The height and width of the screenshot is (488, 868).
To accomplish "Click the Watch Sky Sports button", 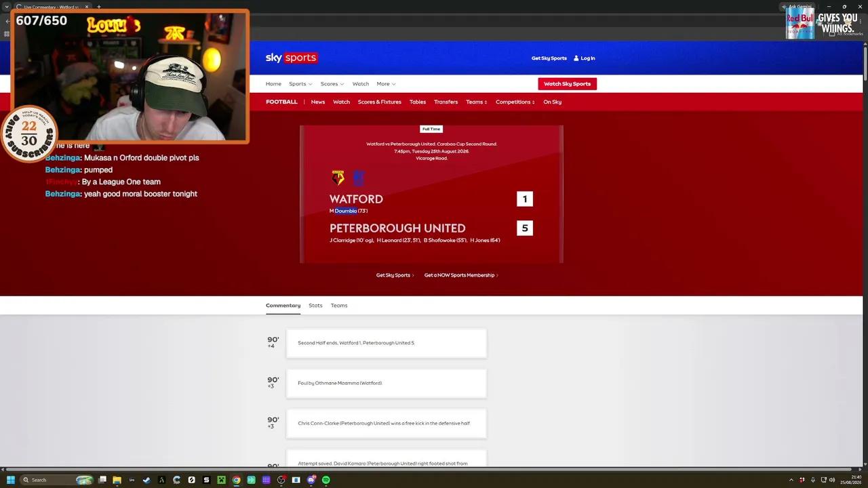I will click(567, 84).
